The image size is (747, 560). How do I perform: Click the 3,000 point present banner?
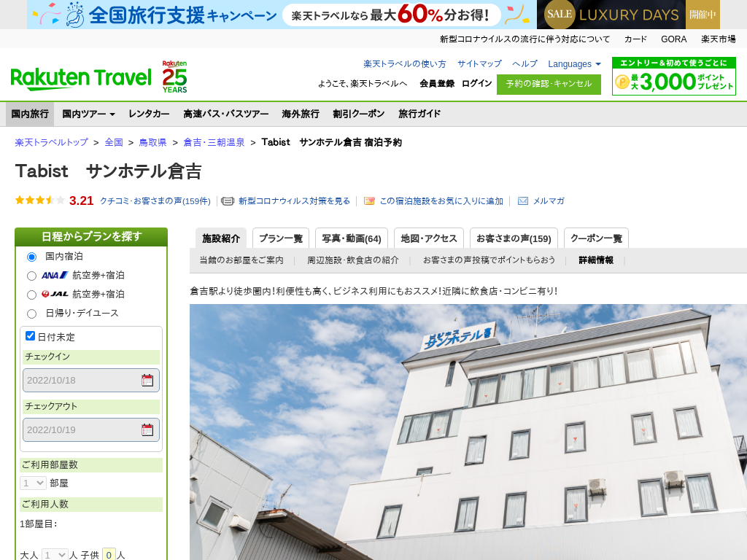(x=673, y=76)
